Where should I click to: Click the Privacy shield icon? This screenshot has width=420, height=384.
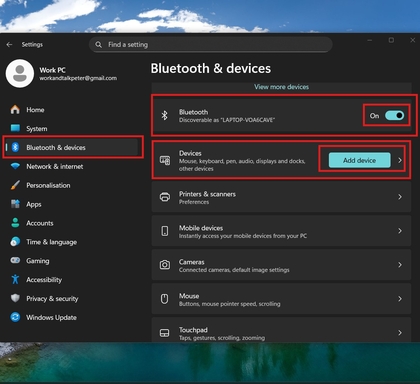click(x=15, y=298)
